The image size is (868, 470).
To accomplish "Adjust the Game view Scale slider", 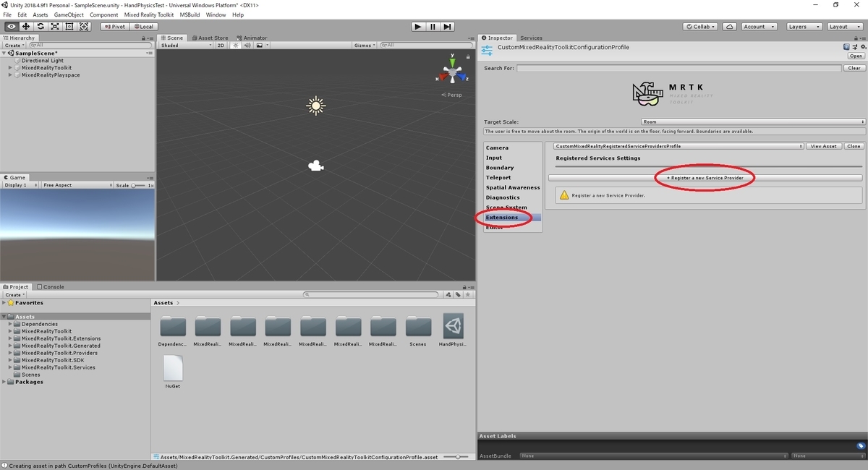I will coord(139,185).
